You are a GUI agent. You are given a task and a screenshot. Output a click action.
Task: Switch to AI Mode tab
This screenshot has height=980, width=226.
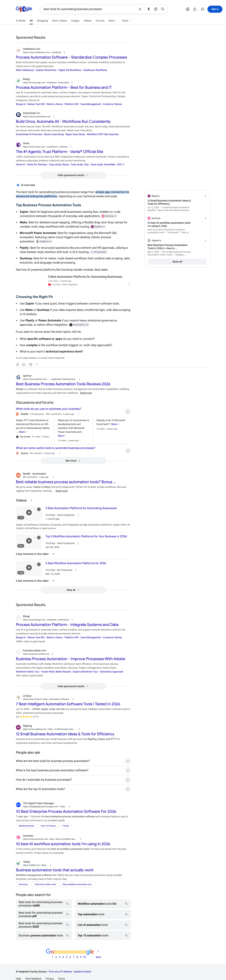(20, 20)
